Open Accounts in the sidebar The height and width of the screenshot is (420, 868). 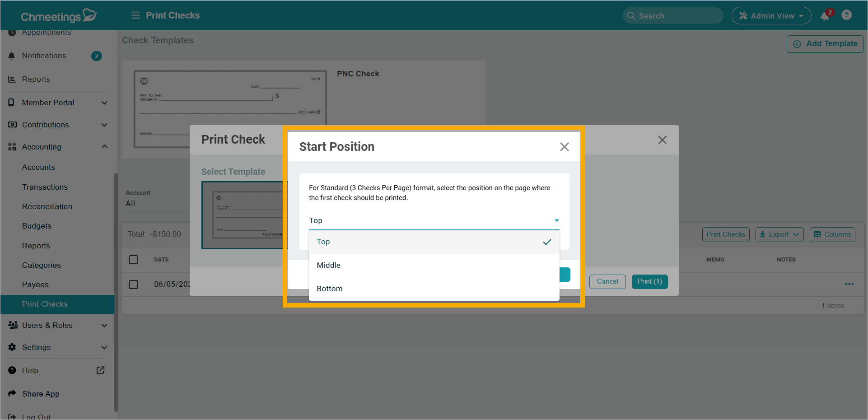click(x=38, y=168)
